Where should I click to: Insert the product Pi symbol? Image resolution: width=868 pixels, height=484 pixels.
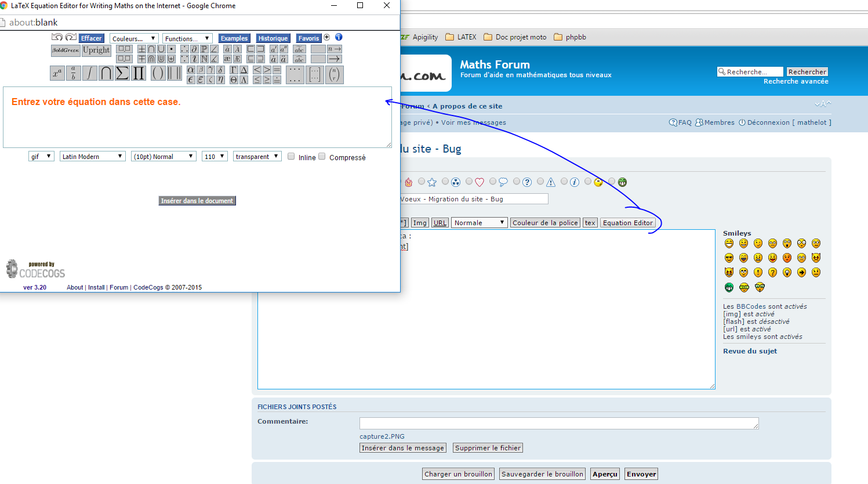(x=138, y=73)
